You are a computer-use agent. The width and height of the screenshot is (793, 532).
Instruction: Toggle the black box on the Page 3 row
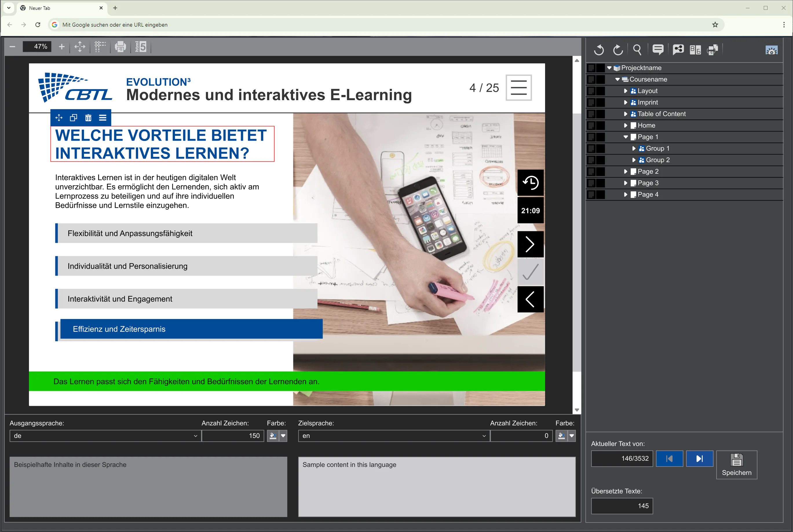(600, 183)
